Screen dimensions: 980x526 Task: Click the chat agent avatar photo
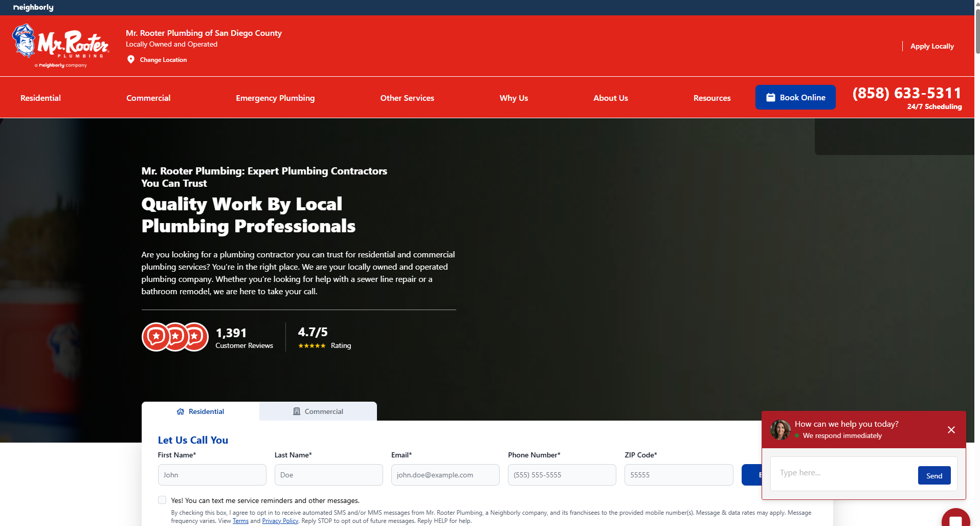tap(781, 430)
